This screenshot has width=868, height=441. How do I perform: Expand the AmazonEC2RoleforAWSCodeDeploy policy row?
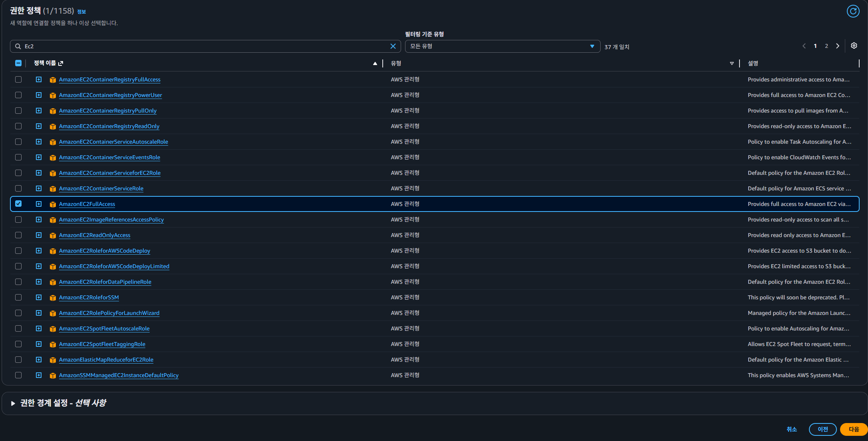pos(39,251)
